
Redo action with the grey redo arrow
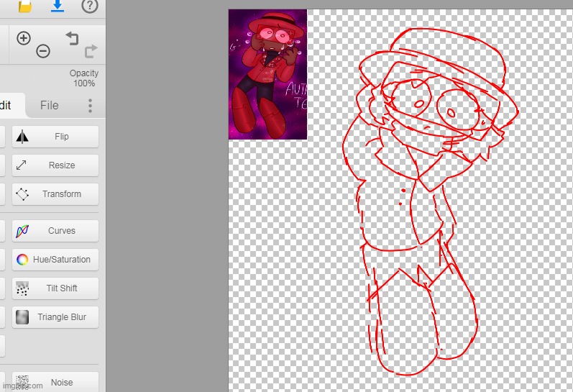tap(91, 51)
